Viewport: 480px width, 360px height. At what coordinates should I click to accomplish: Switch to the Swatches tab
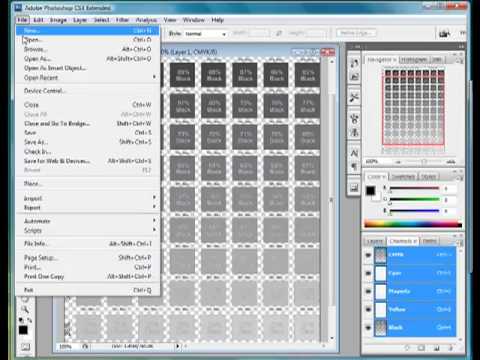click(x=404, y=176)
